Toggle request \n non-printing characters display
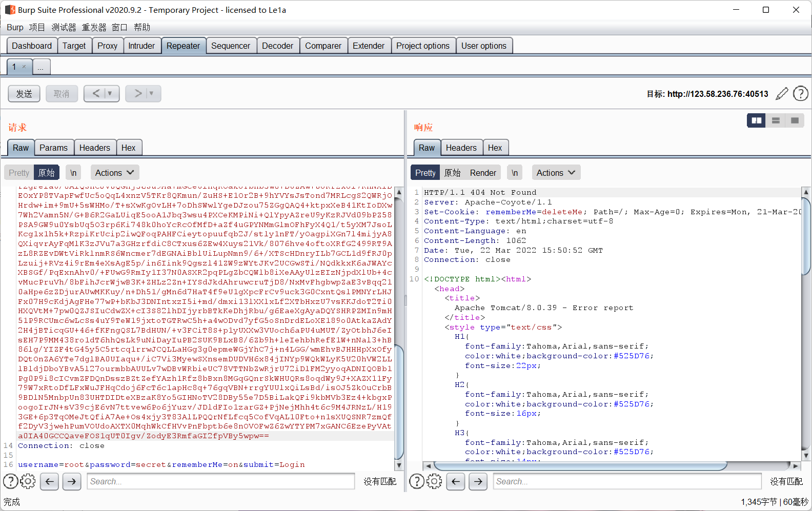This screenshot has width=812, height=511. 73,173
